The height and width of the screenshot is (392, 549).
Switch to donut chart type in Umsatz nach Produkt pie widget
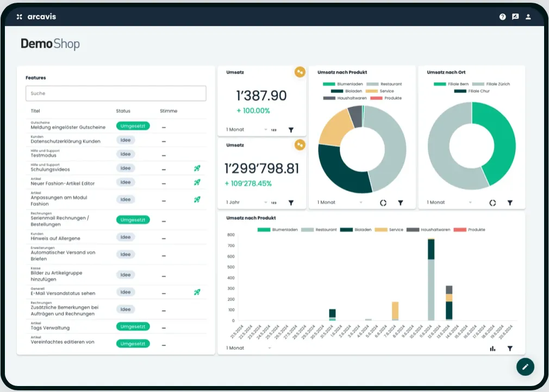click(x=383, y=203)
